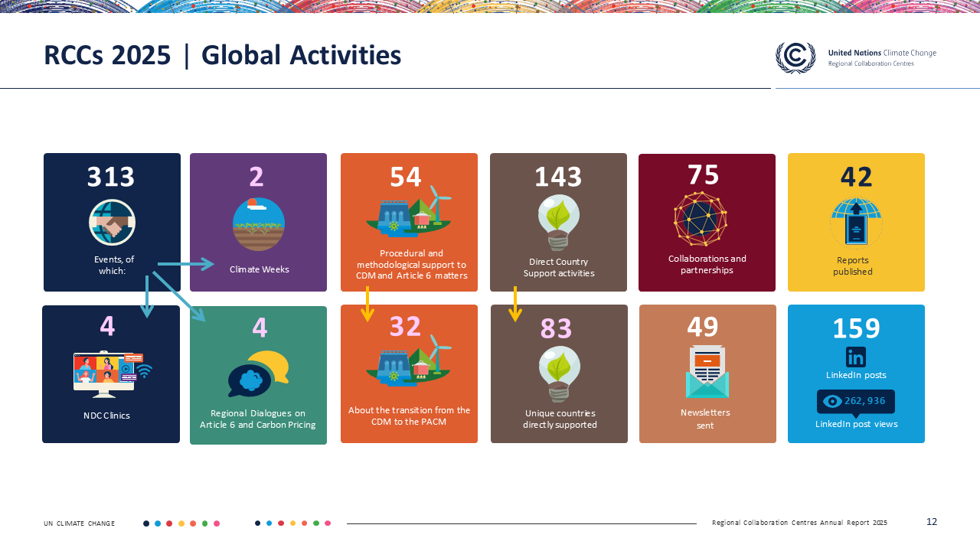Click 'About the transition from the CDM' caption
The width and height of the screenshot is (980, 551).
click(x=409, y=416)
